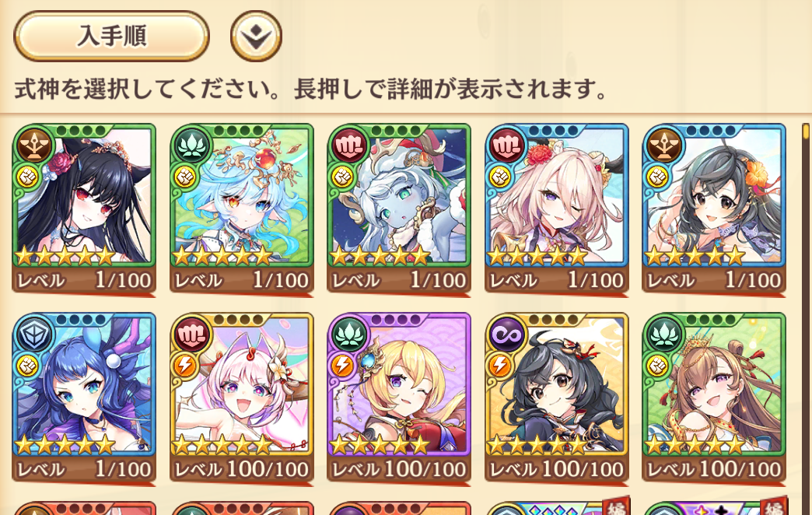812x515 pixels.
Task: Click the lightning badge on the blonde winking character
Action: coord(341,366)
